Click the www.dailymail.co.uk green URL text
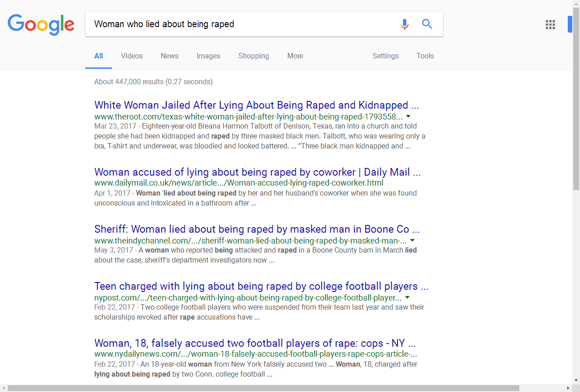The width and height of the screenshot is (580, 392). point(239,183)
